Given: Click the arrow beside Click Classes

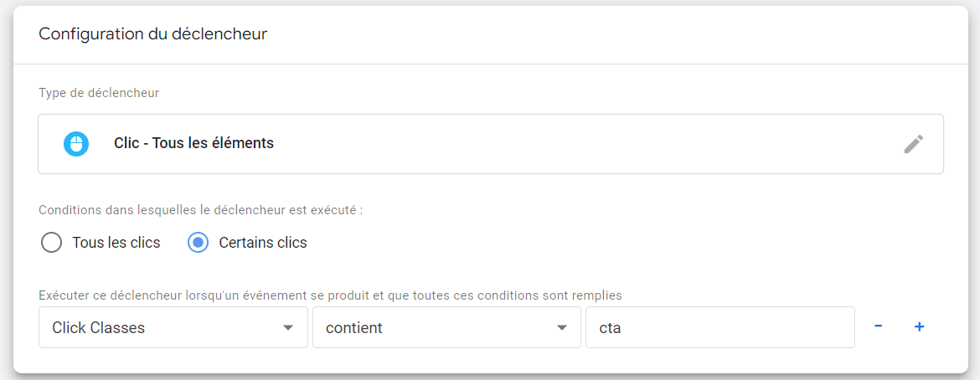Looking at the screenshot, I should click(288, 327).
